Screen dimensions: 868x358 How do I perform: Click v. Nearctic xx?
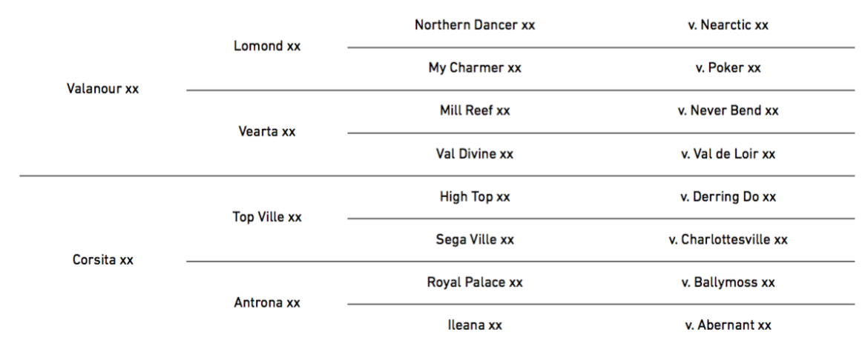pyautogui.click(x=728, y=25)
